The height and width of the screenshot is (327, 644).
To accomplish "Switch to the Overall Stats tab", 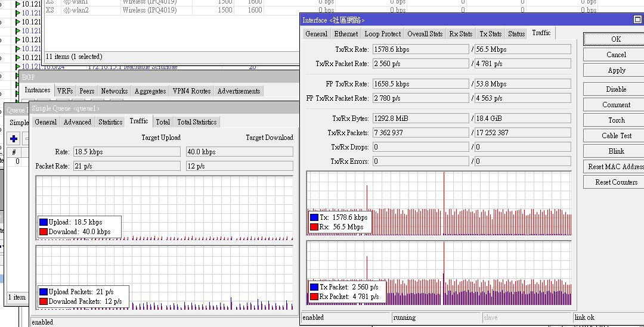I will point(425,34).
